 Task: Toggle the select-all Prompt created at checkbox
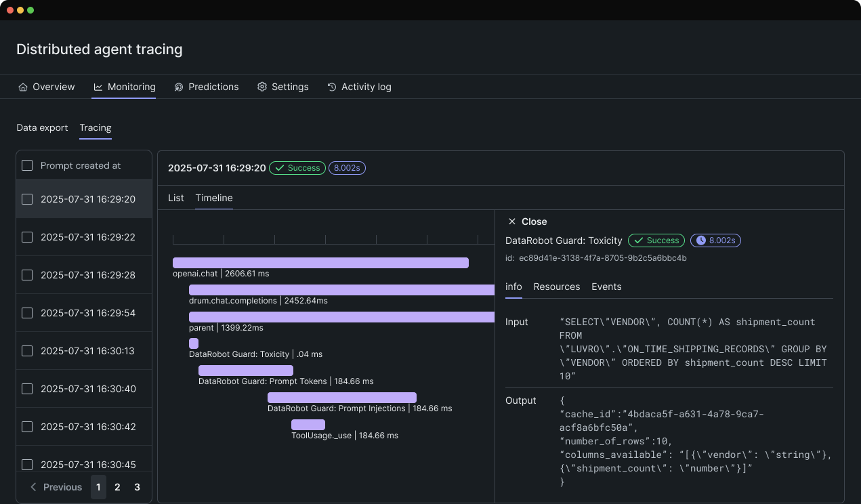click(x=27, y=165)
